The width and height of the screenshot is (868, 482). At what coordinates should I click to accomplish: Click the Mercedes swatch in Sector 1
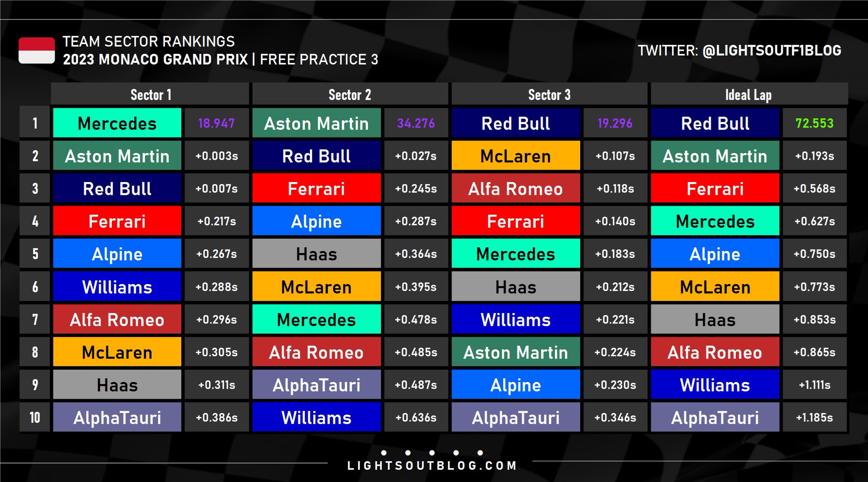117,123
